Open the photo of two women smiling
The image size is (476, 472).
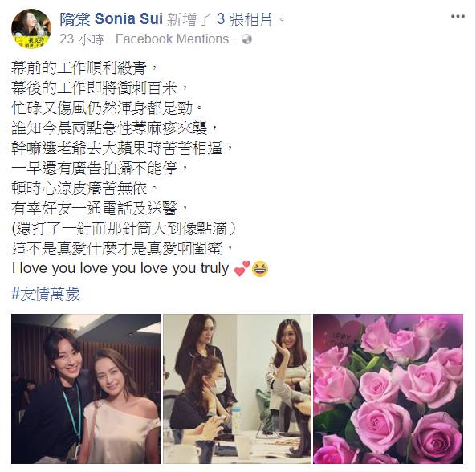coord(86,389)
